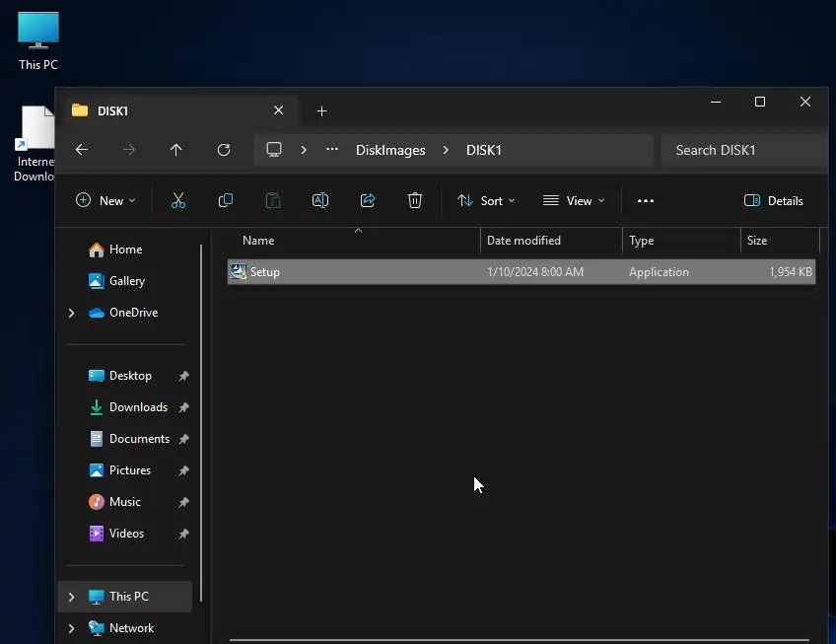This screenshot has height=644, width=836.
Task: Click the Rename icon in toolbar
Action: [319, 200]
